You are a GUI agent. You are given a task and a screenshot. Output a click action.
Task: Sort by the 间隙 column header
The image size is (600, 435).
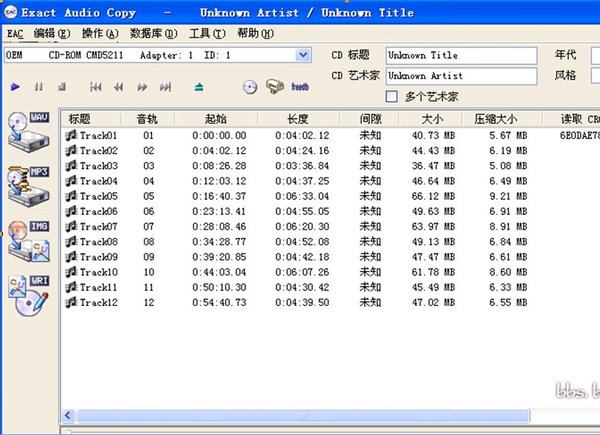pyautogui.click(x=370, y=119)
